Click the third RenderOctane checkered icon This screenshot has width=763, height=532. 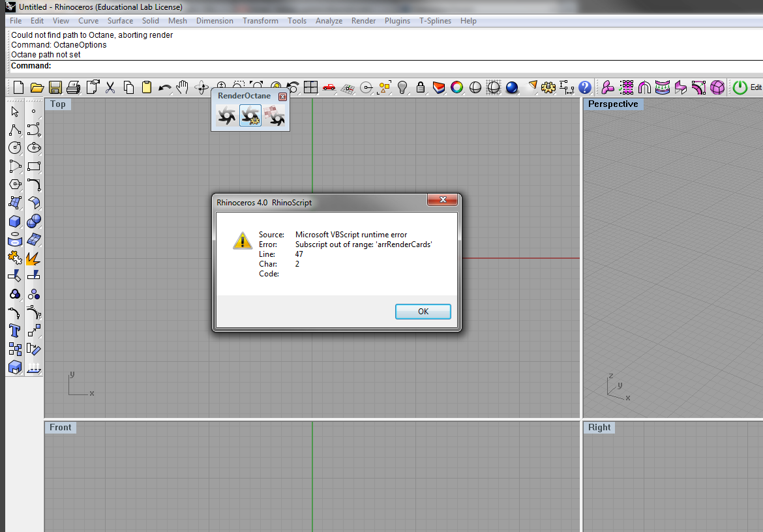point(275,116)
